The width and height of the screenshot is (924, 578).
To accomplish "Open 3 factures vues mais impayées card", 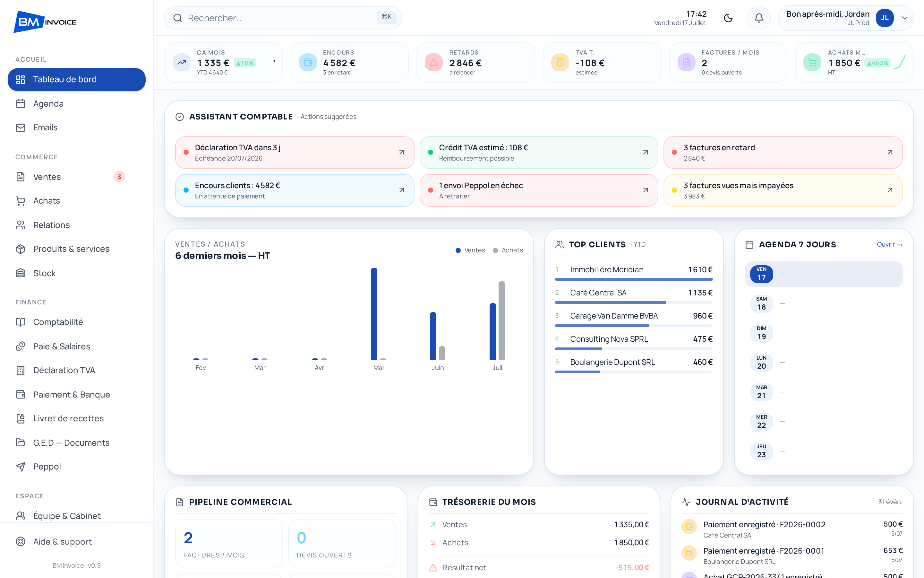I will coord(783,190).
